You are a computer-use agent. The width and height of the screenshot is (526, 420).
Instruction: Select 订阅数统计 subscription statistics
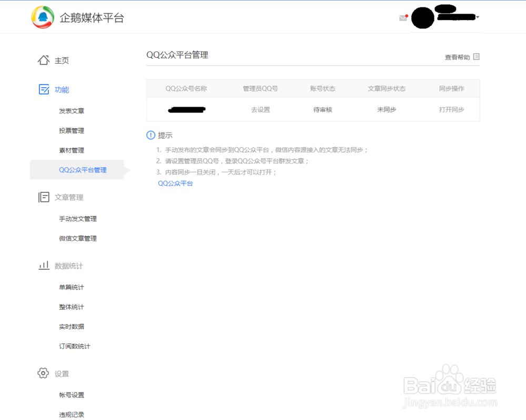click(x=76, y=346)
